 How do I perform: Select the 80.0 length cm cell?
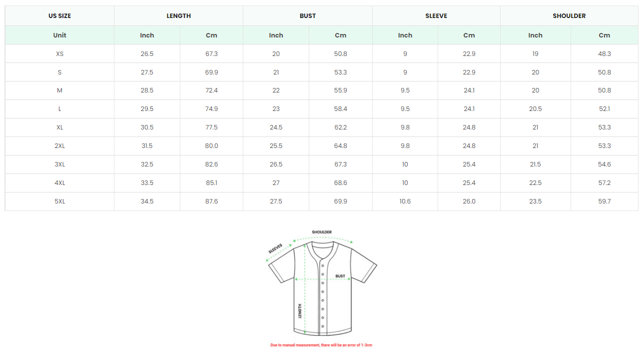[x=211, y=146]
